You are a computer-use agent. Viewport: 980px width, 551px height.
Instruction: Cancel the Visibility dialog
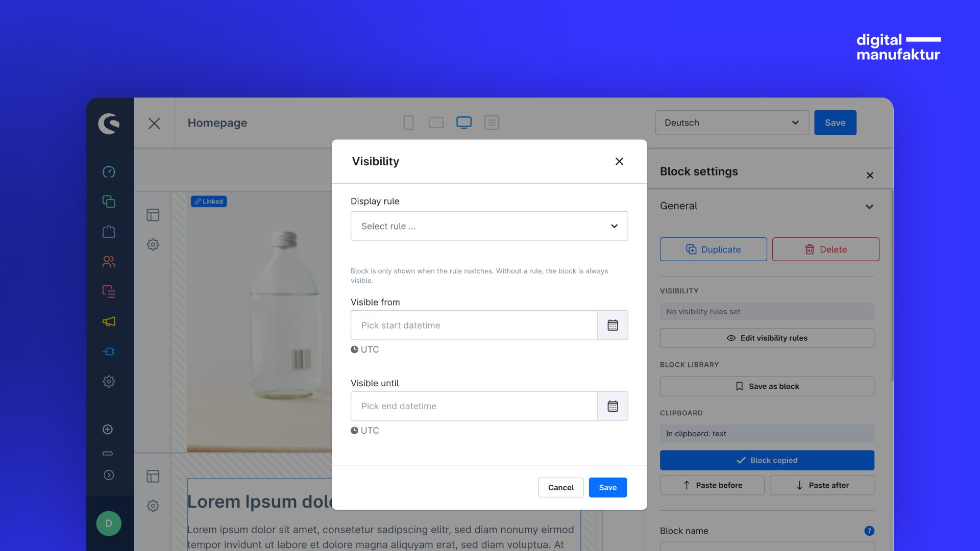tap(560, 487)
